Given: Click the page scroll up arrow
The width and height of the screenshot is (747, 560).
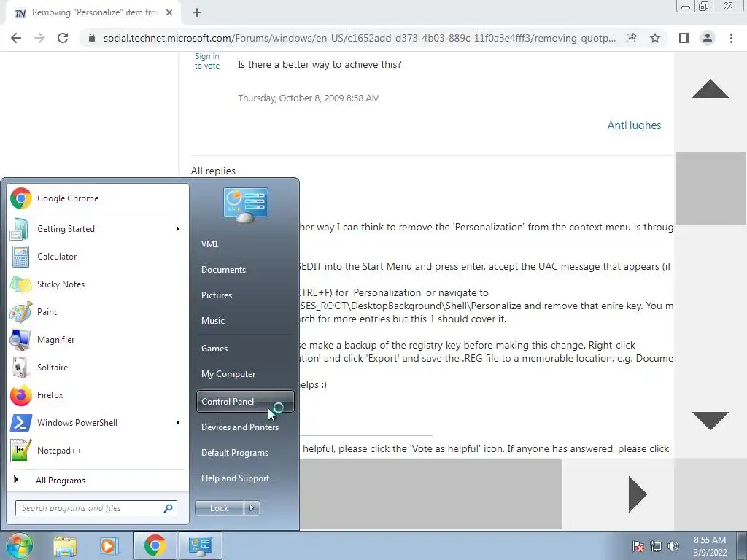Looking at the screenshot, I should coord(710,89).
